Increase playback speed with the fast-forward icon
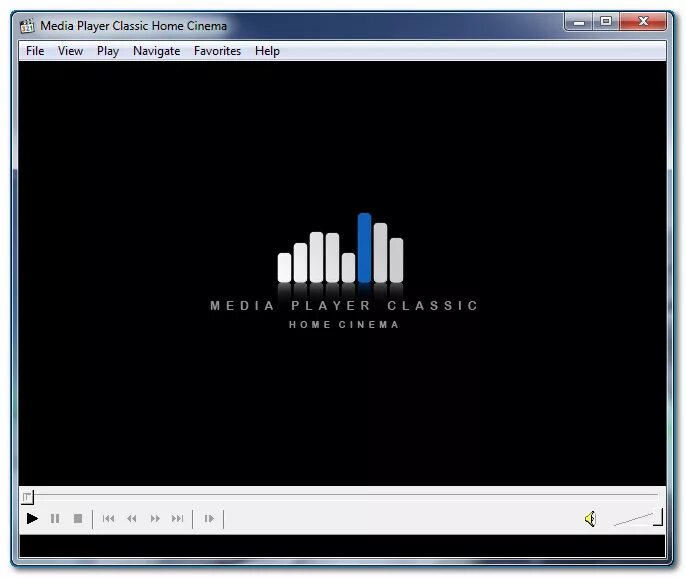This screenshot has height=578, width=686. click(x=155, y=518)
